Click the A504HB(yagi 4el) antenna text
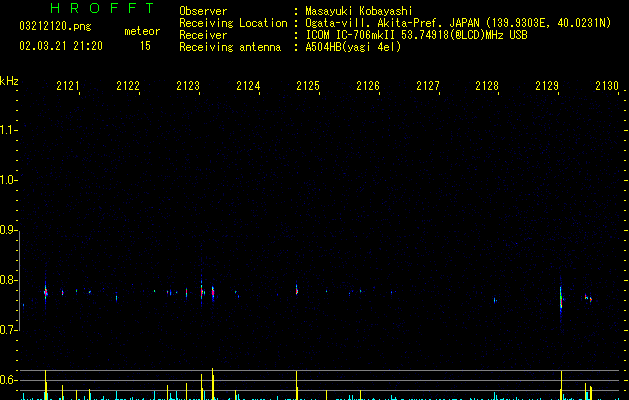629x400 pixels. tap(353, 47)
